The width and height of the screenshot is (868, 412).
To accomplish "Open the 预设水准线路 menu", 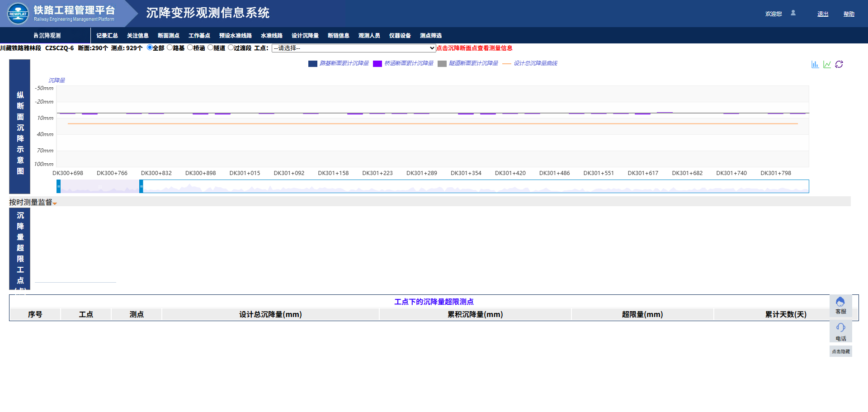I will pyautogui.click(x=236, y=35).
